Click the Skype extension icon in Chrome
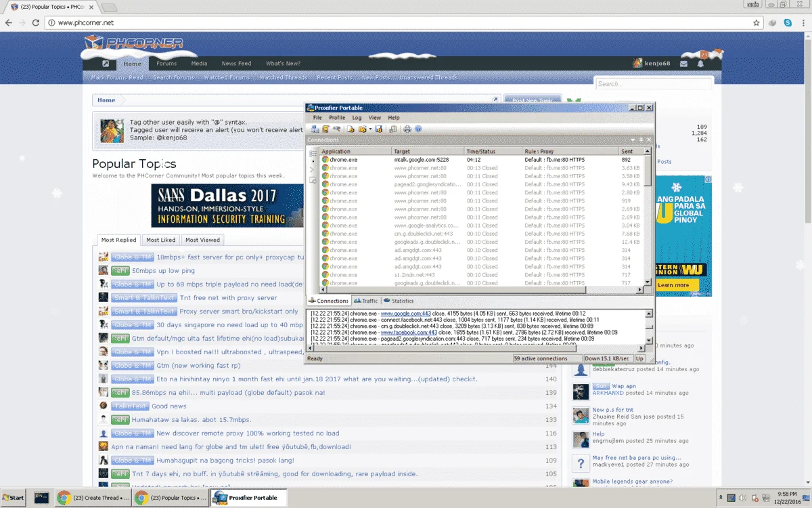 (788, 22)
